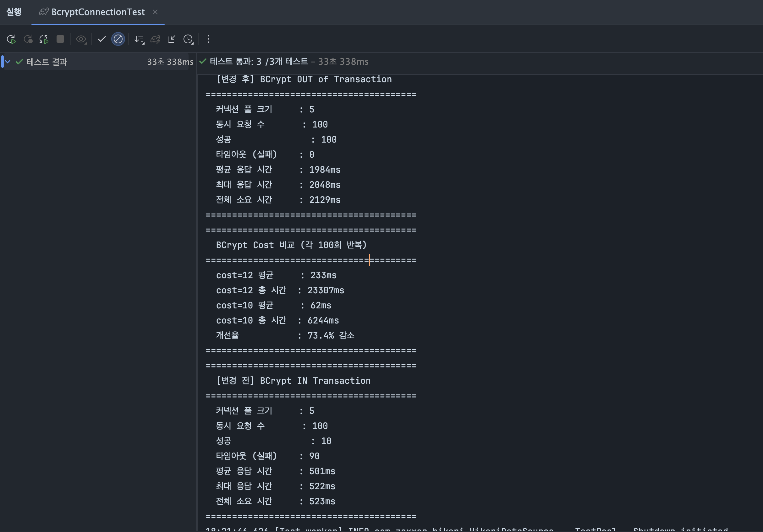Image resolution: width=763 pixels, height=532 pixels.
Task: Open test history clock dropdown
Action: 188,39
